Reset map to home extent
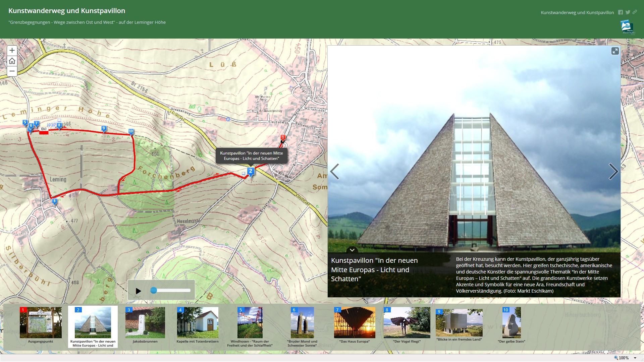 coord(12,61)
